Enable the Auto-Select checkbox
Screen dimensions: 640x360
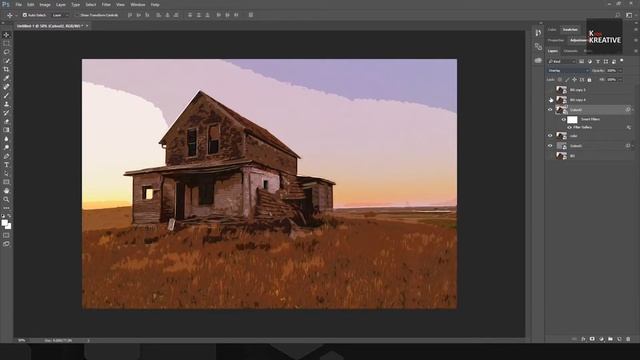(x=24, y=15)
